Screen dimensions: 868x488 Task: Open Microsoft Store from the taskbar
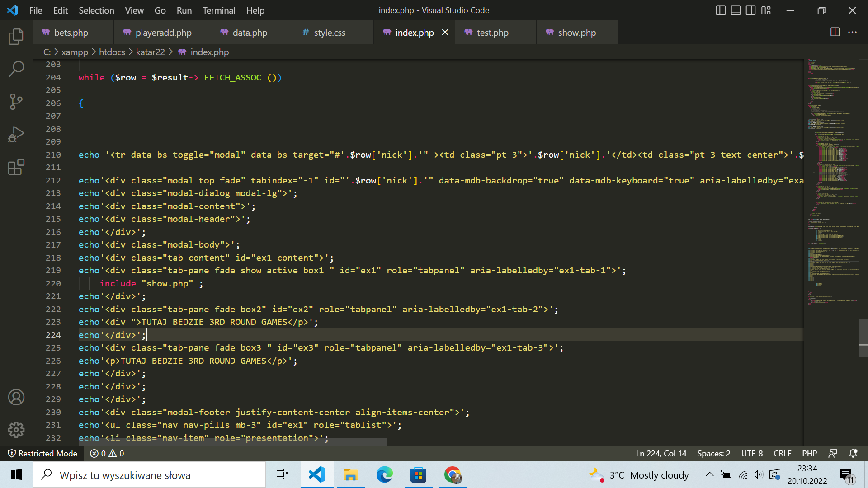point(418,475)
